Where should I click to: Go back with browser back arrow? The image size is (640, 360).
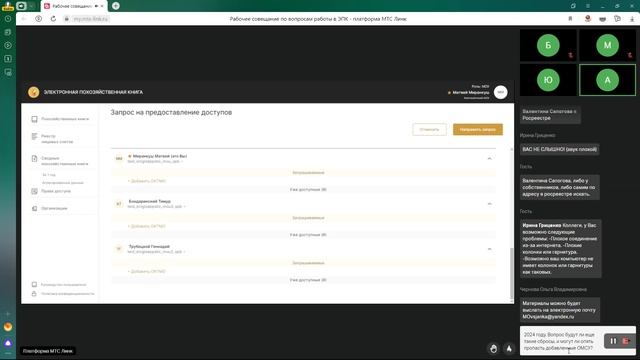24,19
